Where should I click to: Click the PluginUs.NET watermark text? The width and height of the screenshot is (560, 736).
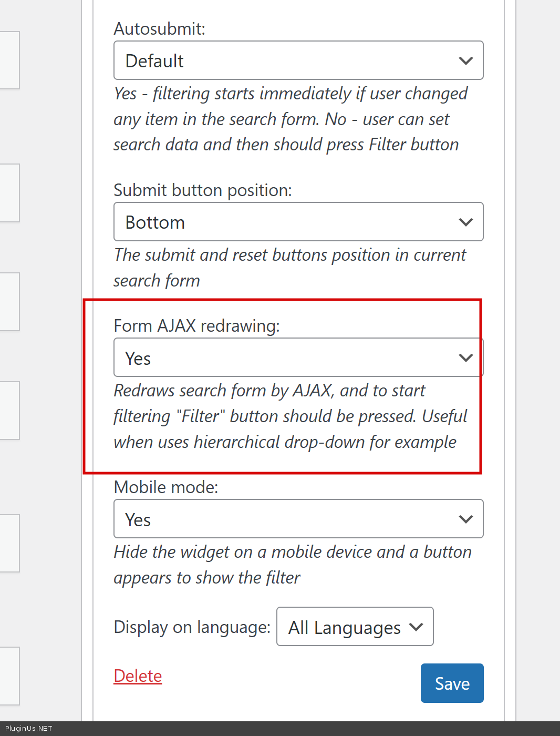(29, 729)
